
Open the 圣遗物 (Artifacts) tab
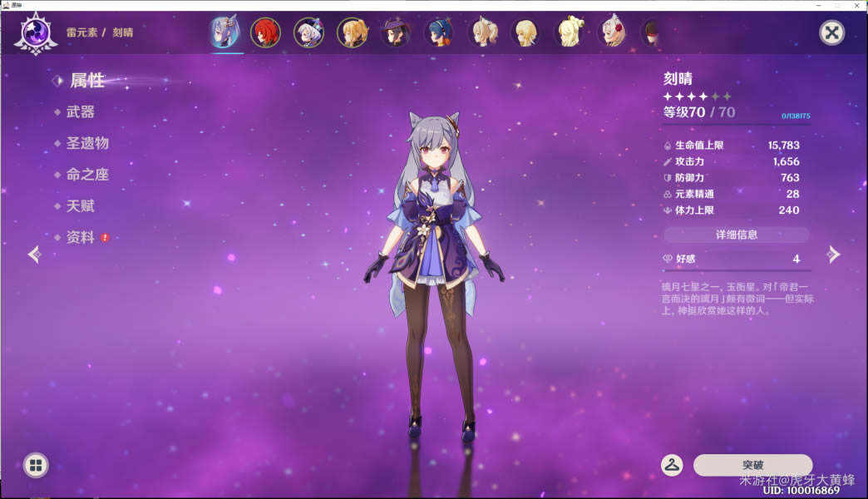coord(87,144)
